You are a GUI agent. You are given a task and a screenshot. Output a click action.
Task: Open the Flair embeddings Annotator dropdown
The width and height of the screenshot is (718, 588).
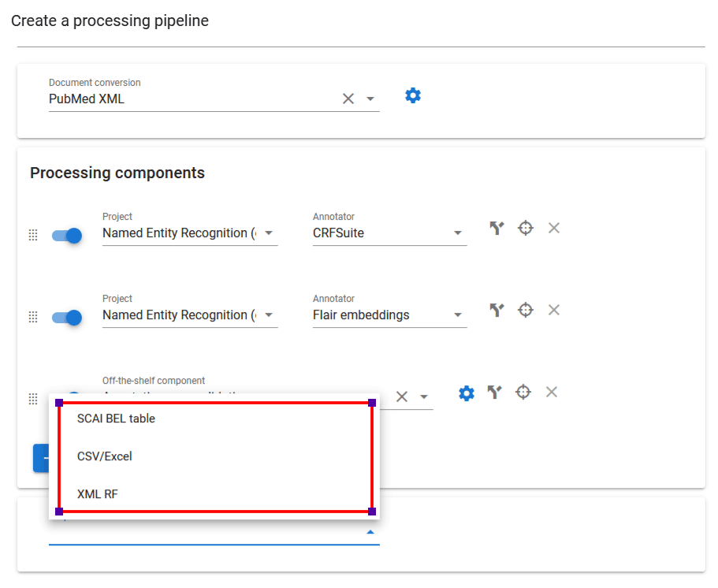pos(457,315)
